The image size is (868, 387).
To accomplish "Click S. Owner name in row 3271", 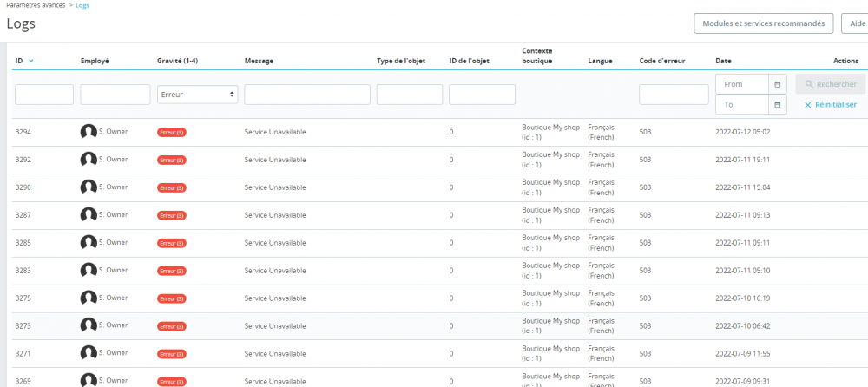I will click(x=114, y=352).
